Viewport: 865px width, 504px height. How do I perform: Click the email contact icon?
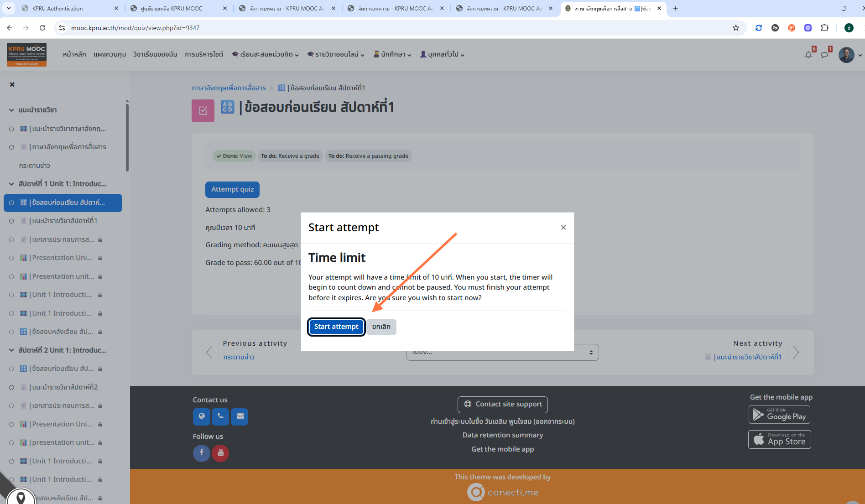click(x=240, y=416)
